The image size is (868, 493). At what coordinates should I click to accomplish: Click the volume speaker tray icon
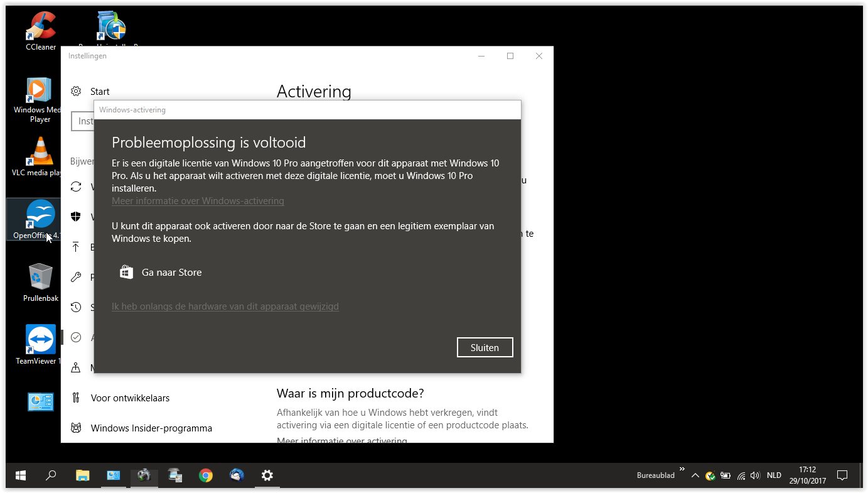click(x=756, y=475)
